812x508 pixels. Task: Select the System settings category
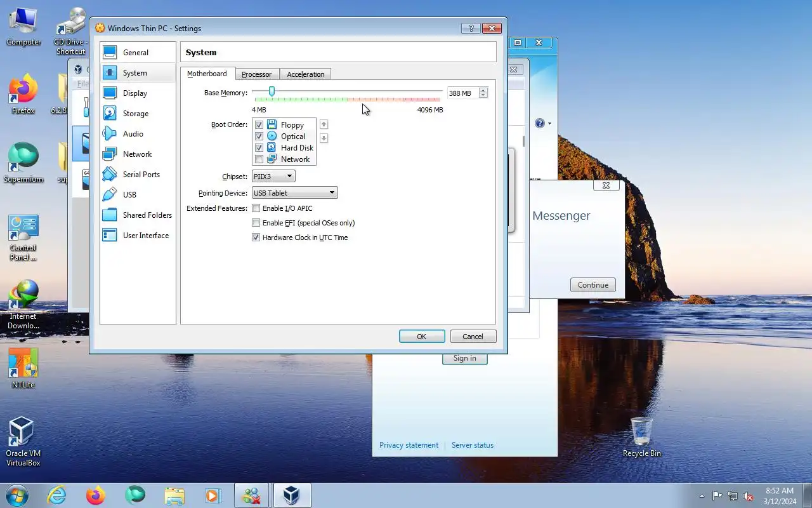[x=138, y=73]
